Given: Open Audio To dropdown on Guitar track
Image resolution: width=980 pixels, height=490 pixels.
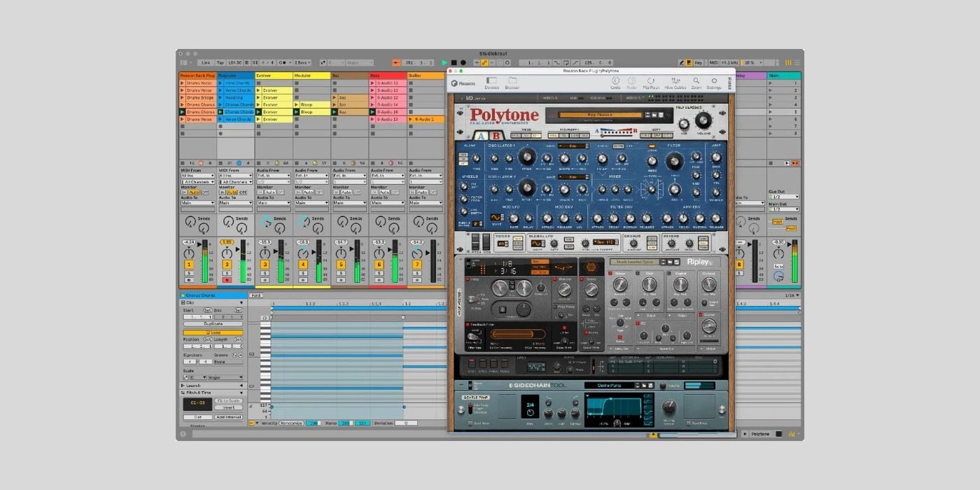Looking at the screenshot, I should point(426,203).
